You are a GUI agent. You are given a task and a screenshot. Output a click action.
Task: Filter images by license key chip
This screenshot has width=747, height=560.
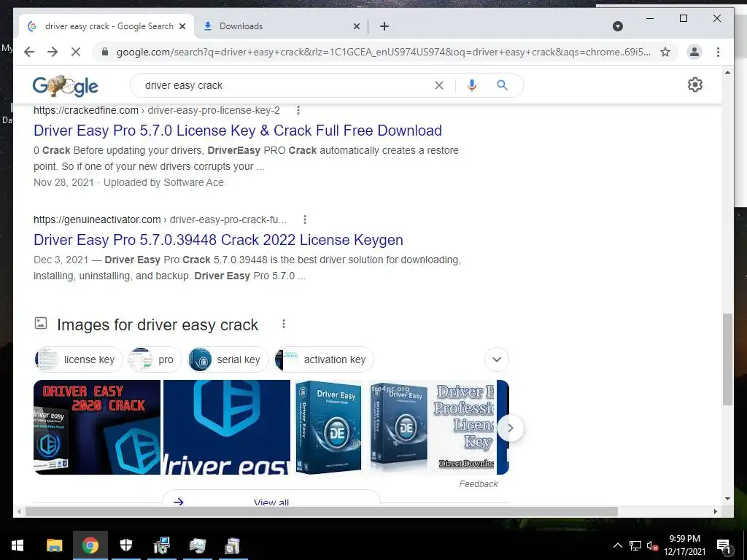[x=78, y=359]
